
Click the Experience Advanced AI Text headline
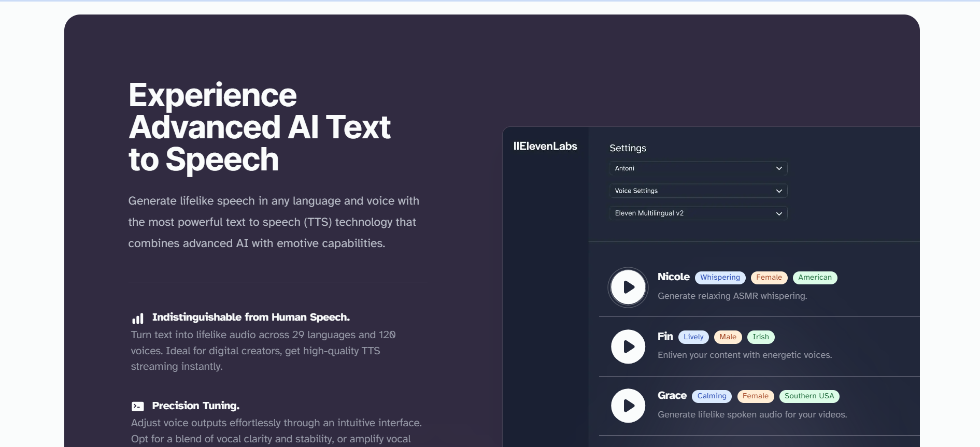click(x=259, y=127)
